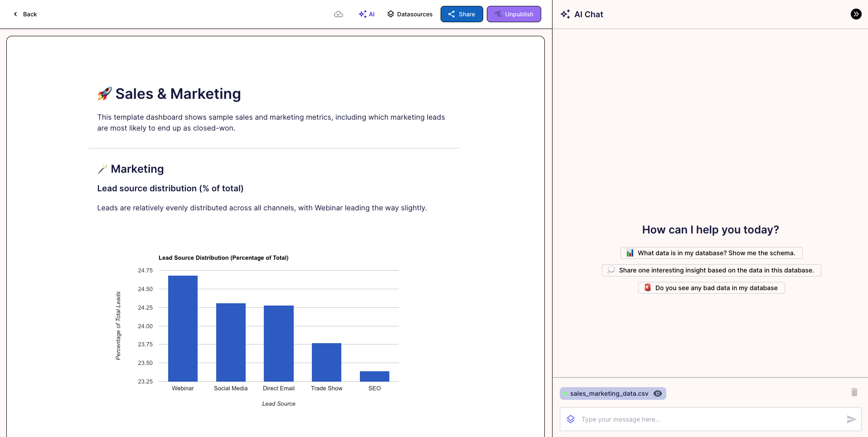868x437 pixels.
Task: Open the datasource selector in the chat input
Action: [571, 419]
